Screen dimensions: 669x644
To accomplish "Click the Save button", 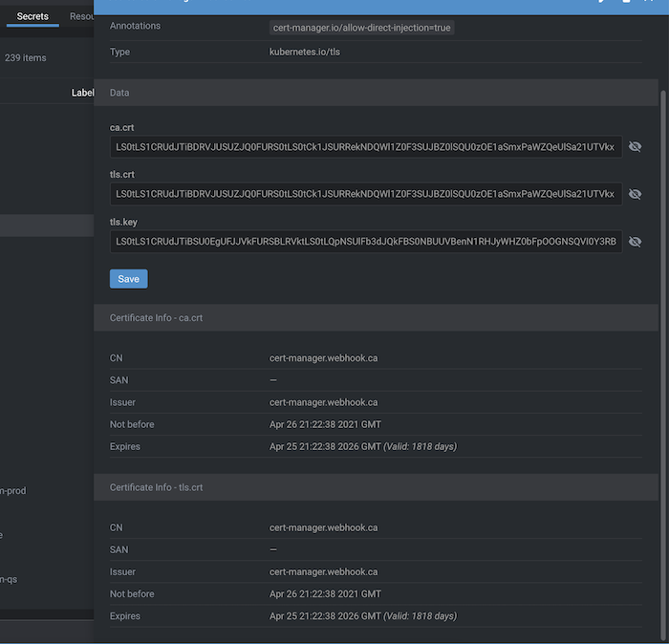I will pos(128,279).
